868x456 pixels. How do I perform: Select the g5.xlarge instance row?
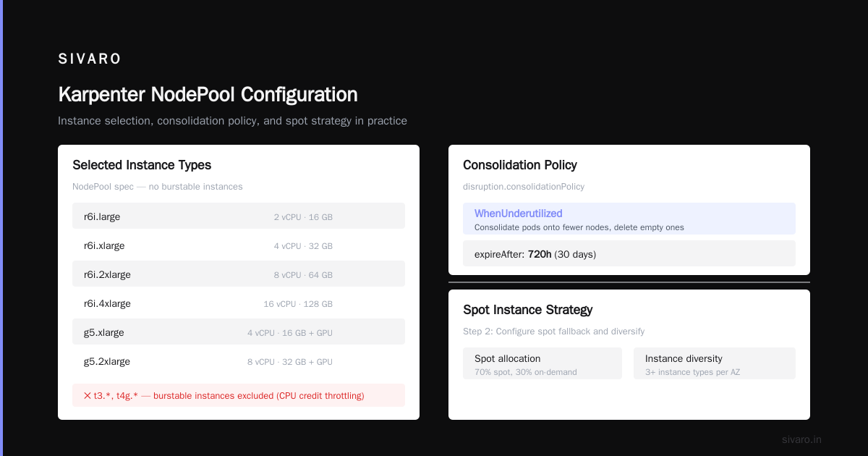pyautogui.click(x=239, y=332)
